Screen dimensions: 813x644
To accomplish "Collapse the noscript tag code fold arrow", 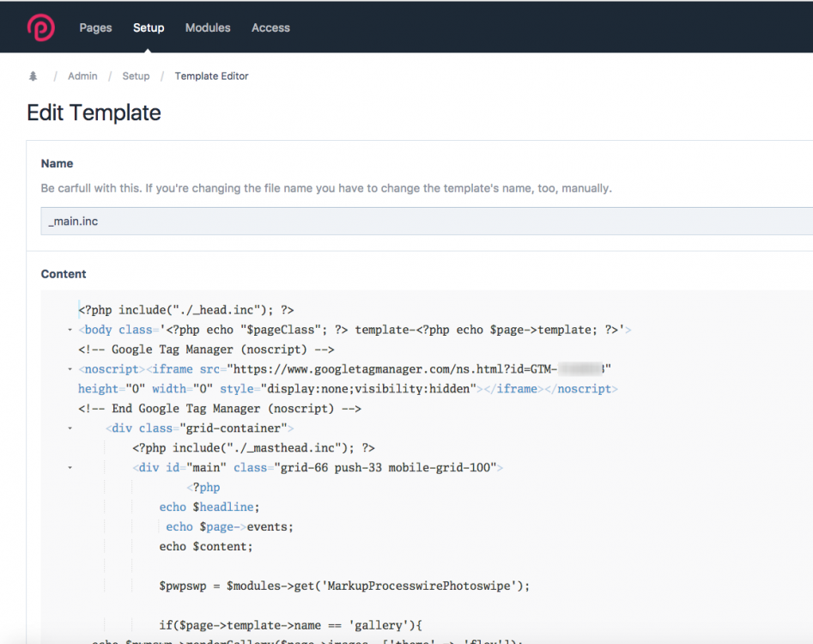I will click(70, 369).
